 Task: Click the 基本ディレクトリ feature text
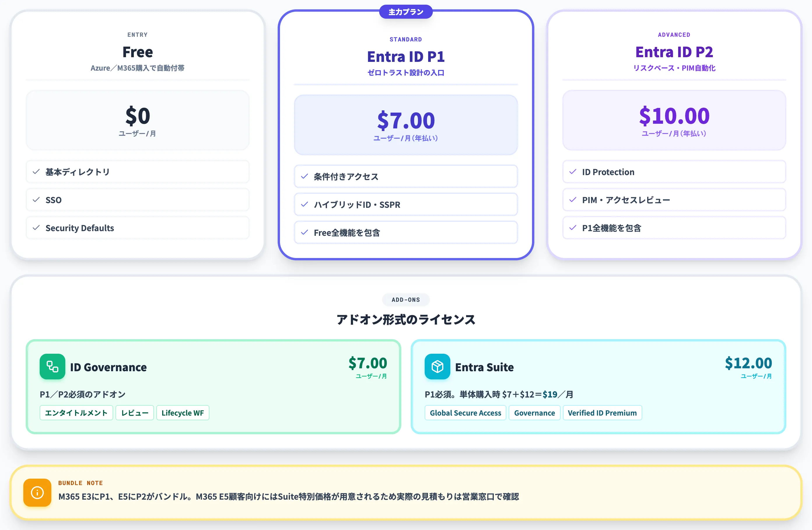pyautogui.click(x=78, y=172)
